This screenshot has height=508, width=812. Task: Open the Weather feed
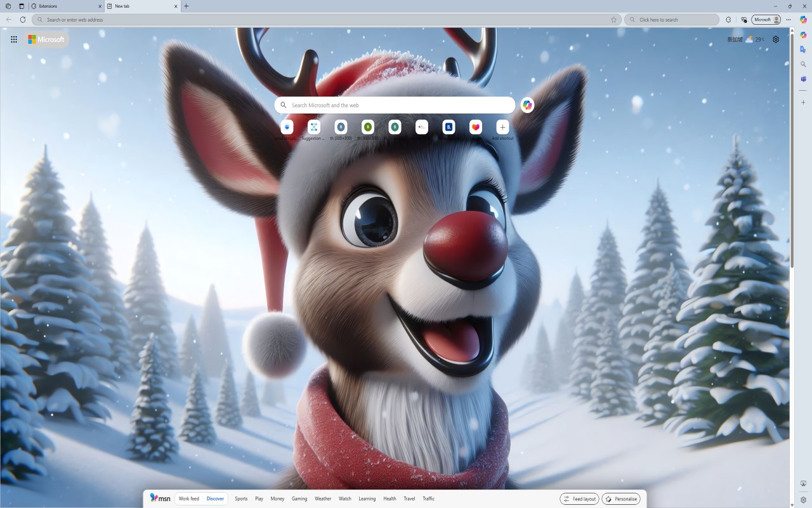pos(323,498)
